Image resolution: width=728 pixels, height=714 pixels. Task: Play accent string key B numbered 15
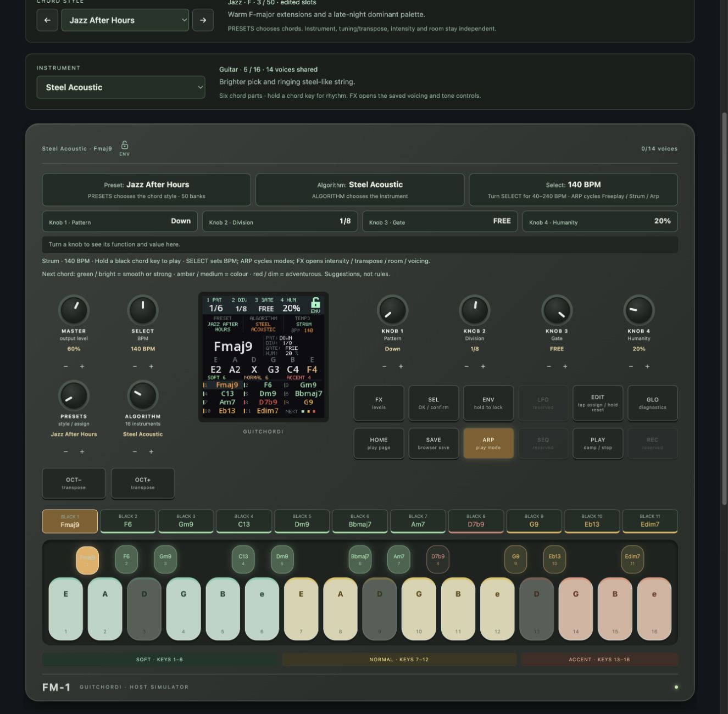click(615, 609)
